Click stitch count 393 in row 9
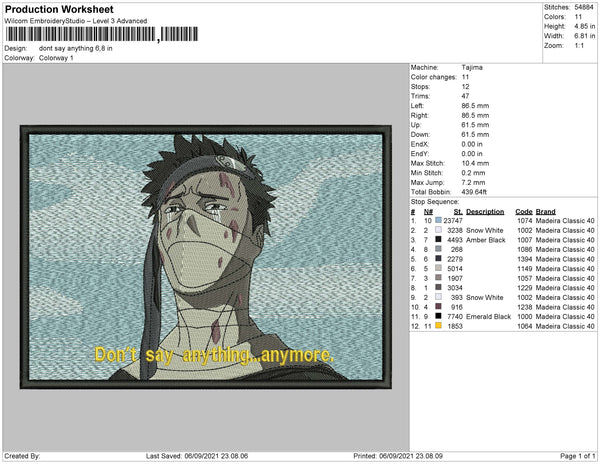 pyautogui.click(x=457, y=297)
